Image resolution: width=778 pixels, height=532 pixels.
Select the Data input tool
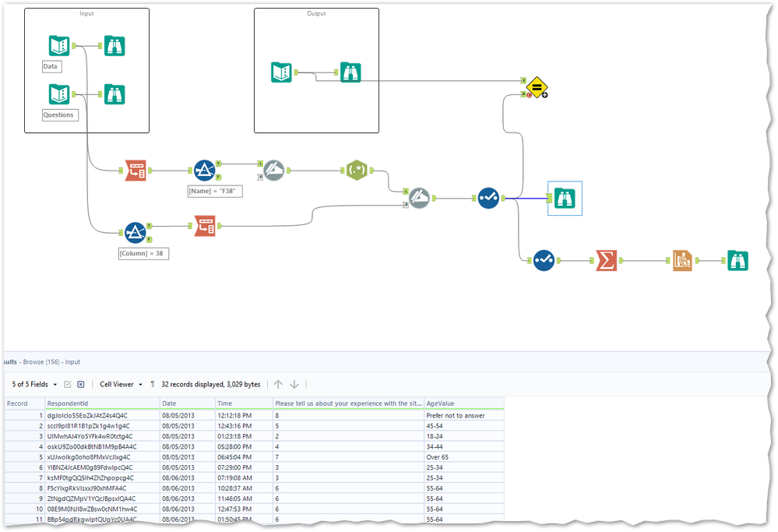[58, 45]
